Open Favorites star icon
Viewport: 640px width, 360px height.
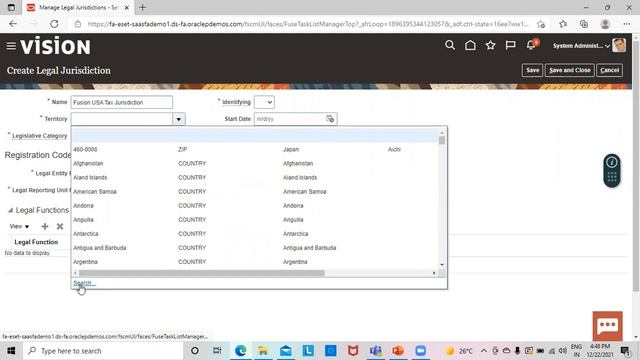490,45
